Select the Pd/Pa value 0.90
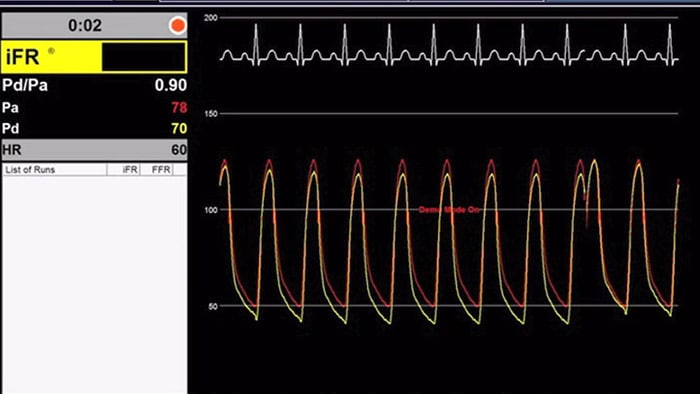The height and width of the screenshot is (394, 700). [x=171, y=85]
